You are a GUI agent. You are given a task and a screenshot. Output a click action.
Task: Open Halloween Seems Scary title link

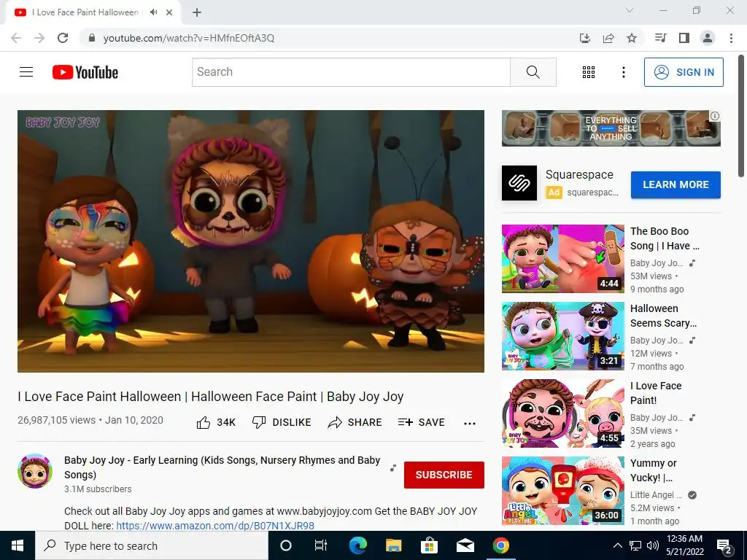(663, 316)
